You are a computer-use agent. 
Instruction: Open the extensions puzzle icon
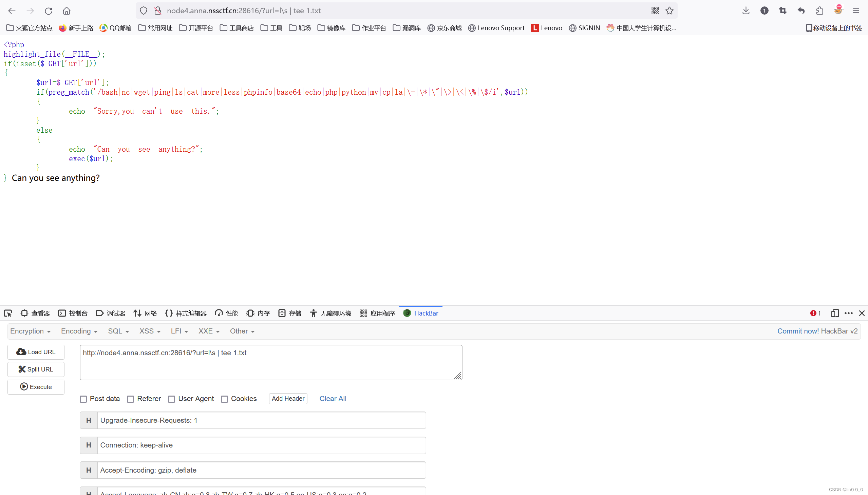click(819, 11)
